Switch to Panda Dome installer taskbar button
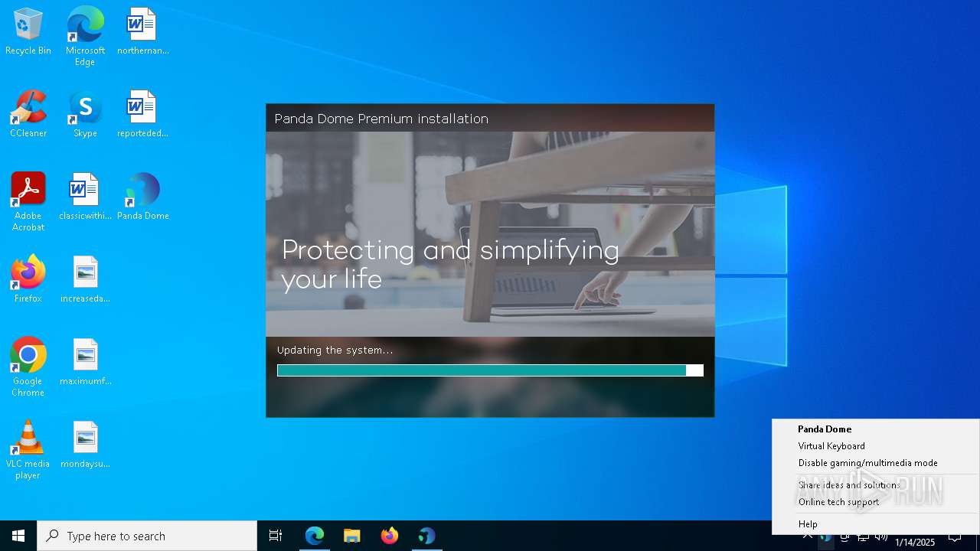This screenshot has height=551, width=980. (x=427, y=536)
